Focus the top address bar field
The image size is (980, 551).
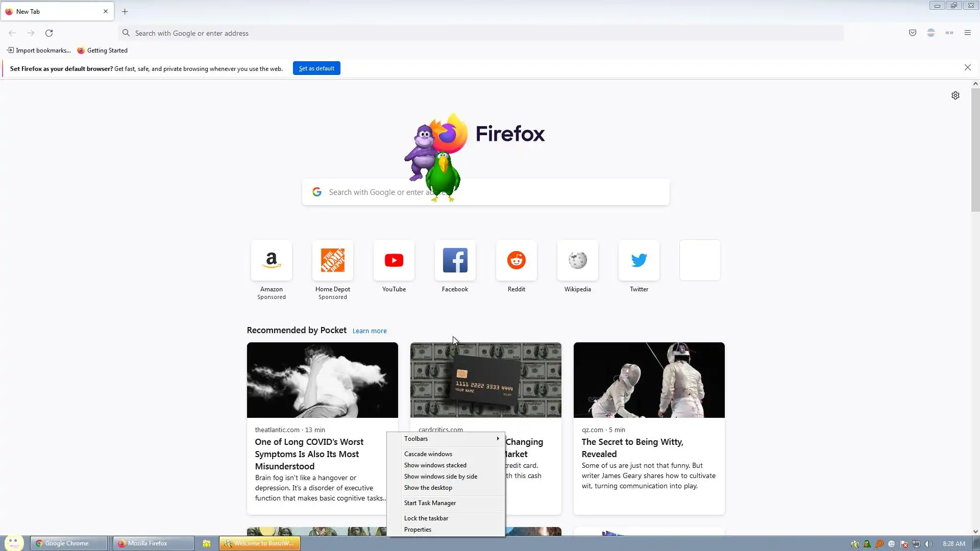click(480, 33)
